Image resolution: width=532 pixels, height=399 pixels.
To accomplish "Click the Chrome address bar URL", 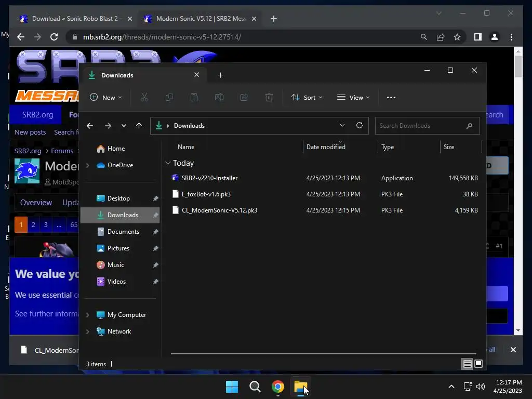I will click(162, 37).
